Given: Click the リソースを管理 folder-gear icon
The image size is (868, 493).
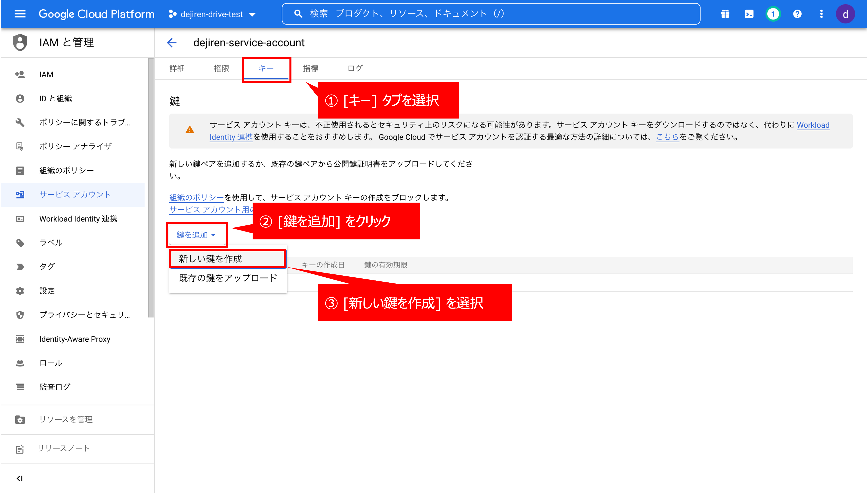Looking at the screenshot, I should 20,420.
